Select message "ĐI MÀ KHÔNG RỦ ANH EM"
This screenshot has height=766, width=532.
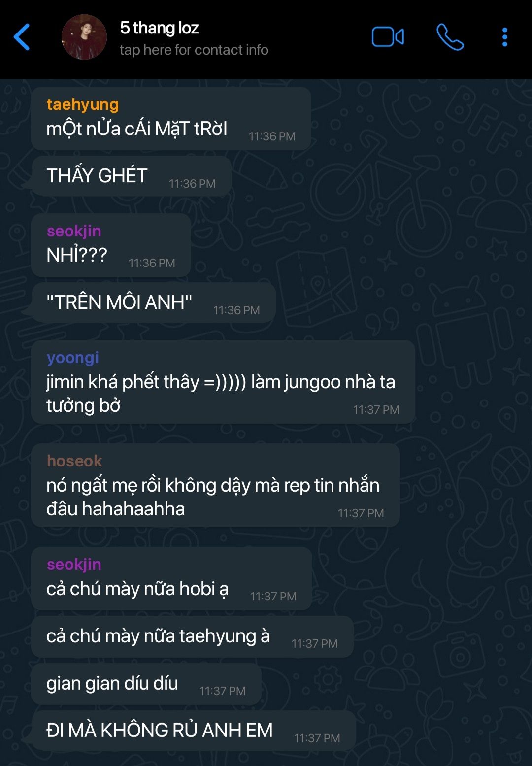[x=194, y=731]
